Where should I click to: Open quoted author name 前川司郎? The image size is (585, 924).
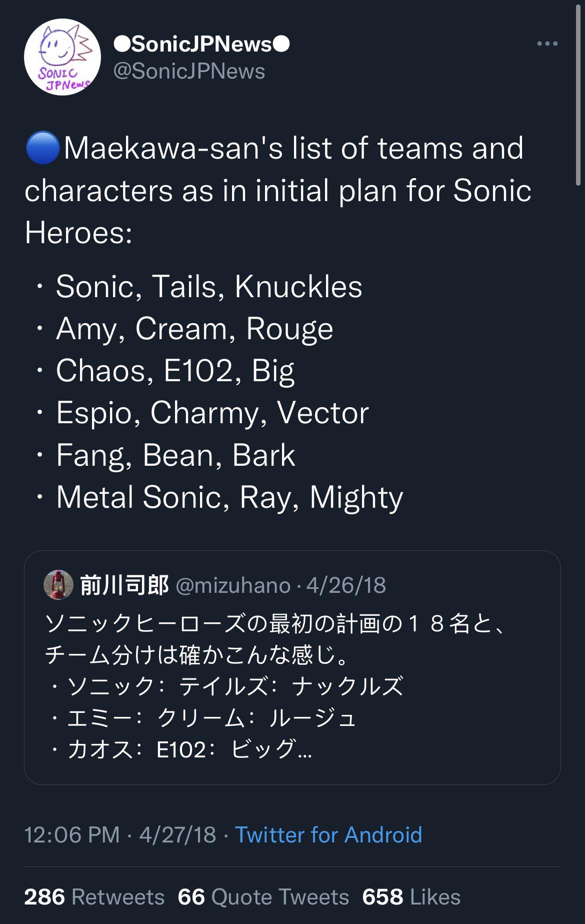tap(124, 585)
